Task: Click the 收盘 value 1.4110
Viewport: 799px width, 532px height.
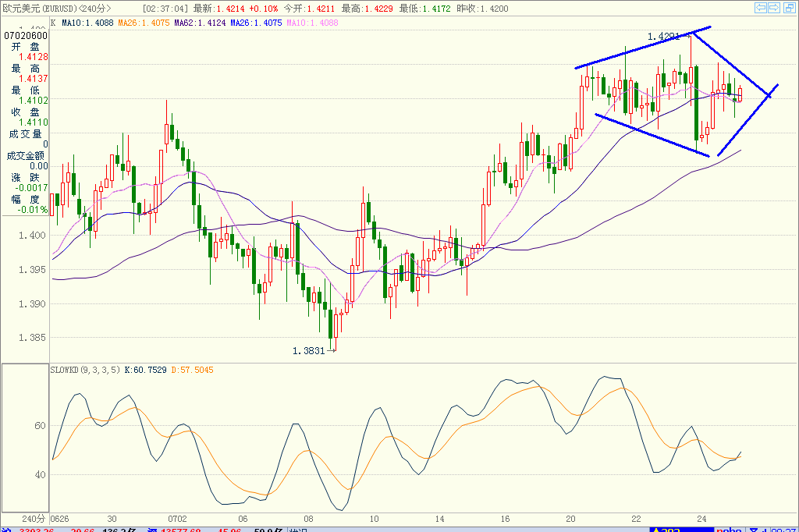Action: tap(34, 122)
